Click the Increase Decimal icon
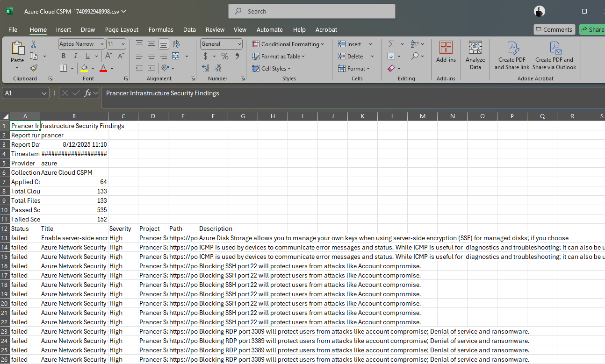Image resolution: width=605 pixels, height=364 pixels. click(205, 68)
